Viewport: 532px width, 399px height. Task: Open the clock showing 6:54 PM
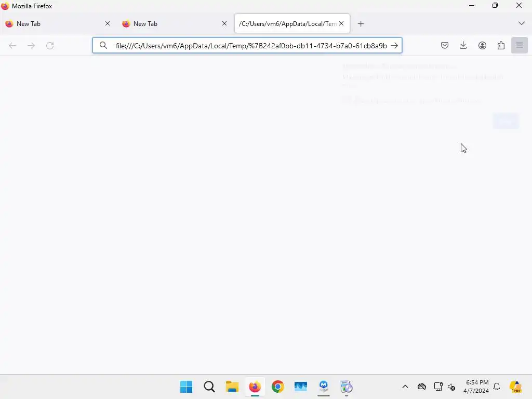[x=476, y=387]
